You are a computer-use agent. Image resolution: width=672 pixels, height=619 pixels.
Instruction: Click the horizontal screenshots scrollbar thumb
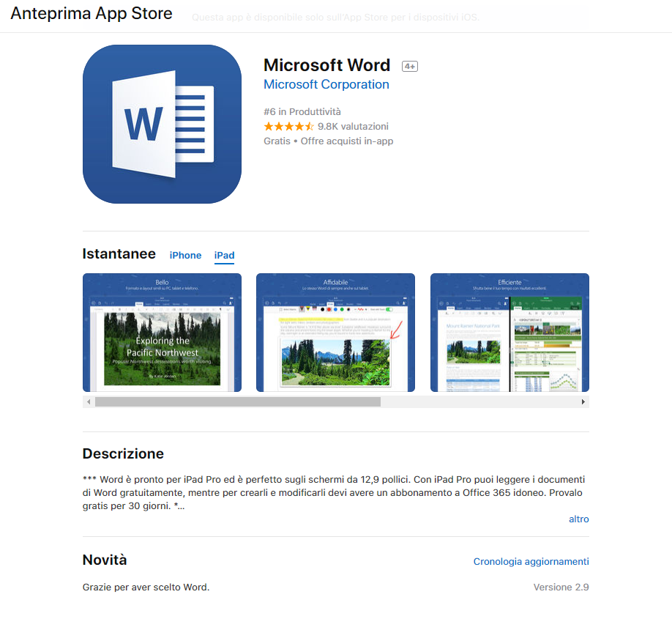tap(238, 402)
